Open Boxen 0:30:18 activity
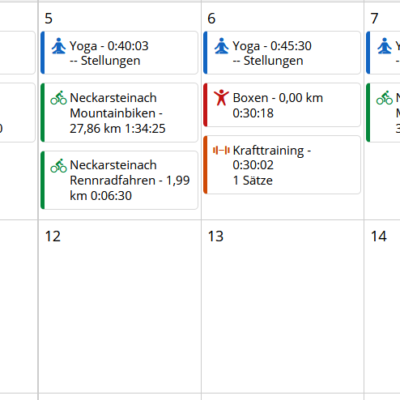Viewport: 400px width, 400px height. [x=282, y=105]
